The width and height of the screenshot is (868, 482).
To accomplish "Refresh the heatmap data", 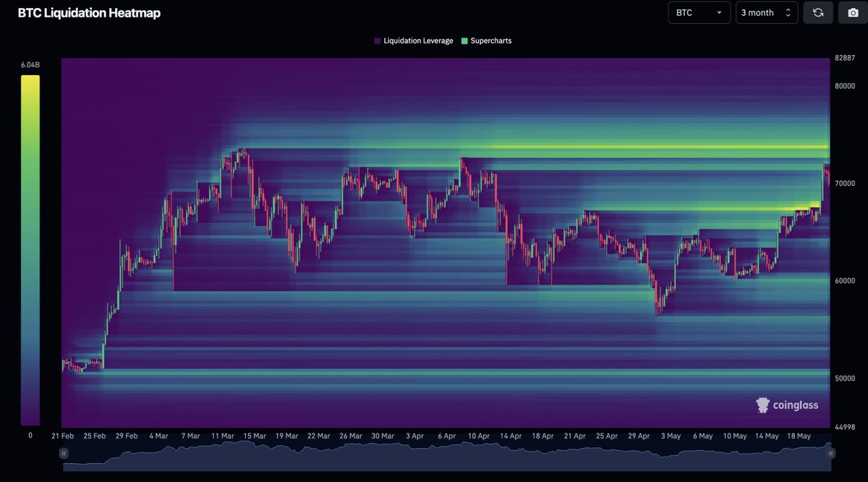I will [818, 12].
